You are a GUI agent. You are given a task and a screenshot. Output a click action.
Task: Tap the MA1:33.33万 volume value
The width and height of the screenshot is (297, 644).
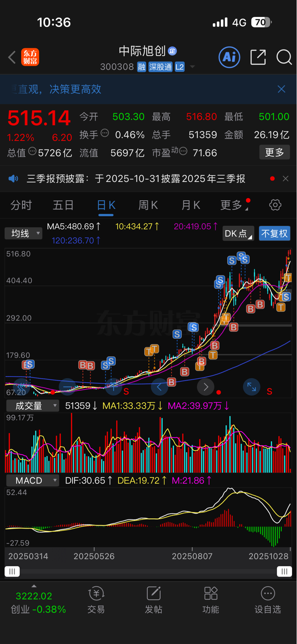click(x=132, y=406)
